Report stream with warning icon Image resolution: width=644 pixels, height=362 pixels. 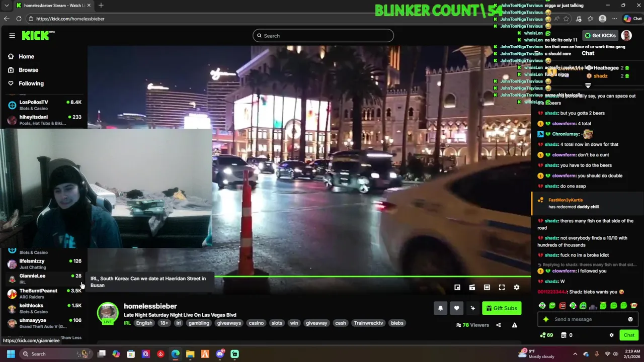(515, 325)
